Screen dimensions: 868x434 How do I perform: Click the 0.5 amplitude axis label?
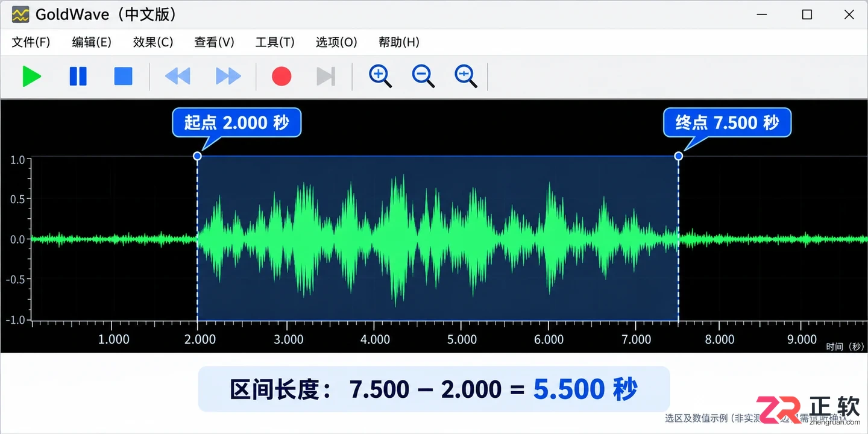pyautogui.click(x=18, y=200)
